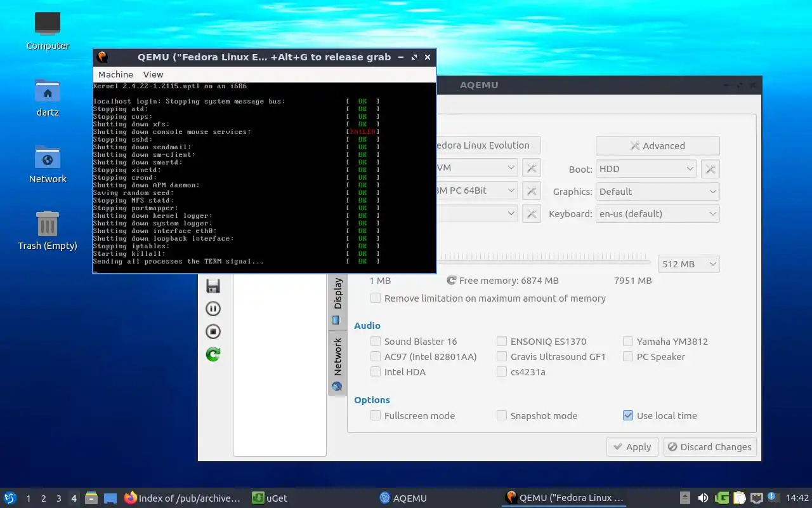Open the KVM machine accelerator dropdown
812x508 pixels.
477,168
